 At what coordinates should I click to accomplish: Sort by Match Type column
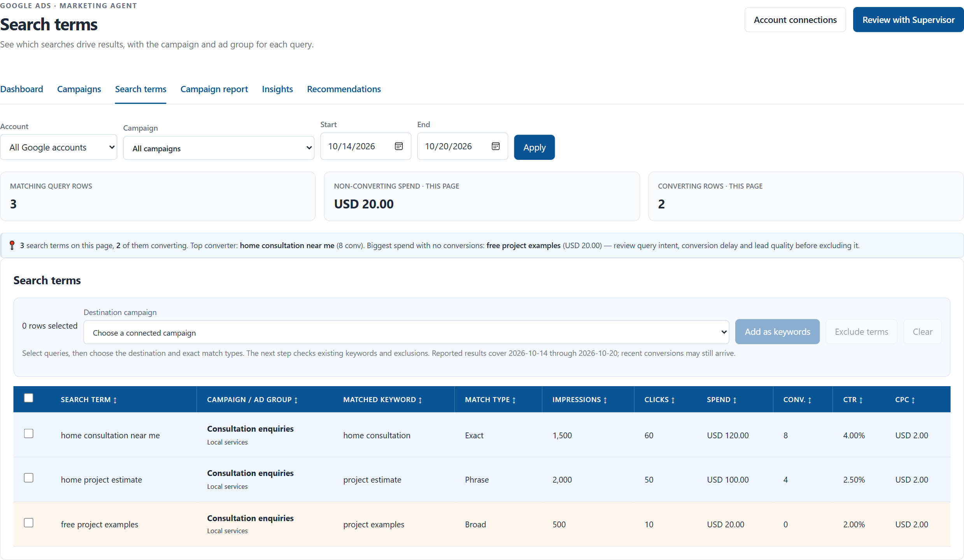click(490, 400)
